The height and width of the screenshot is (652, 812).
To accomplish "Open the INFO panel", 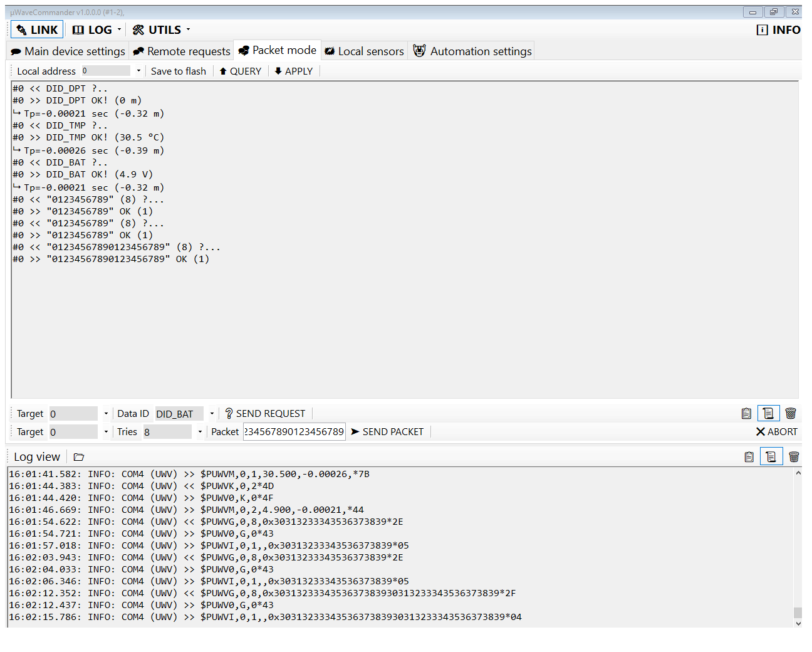I will tap(779, 29).
